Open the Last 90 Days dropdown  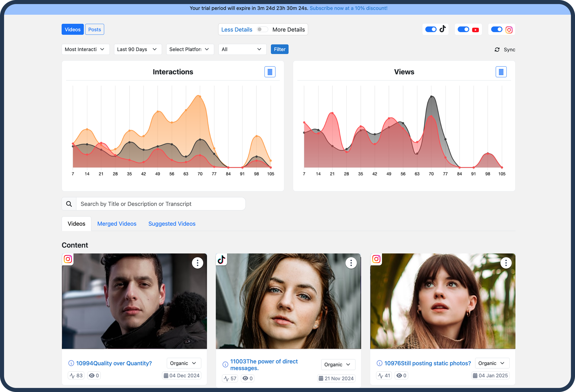coord(138,49)
